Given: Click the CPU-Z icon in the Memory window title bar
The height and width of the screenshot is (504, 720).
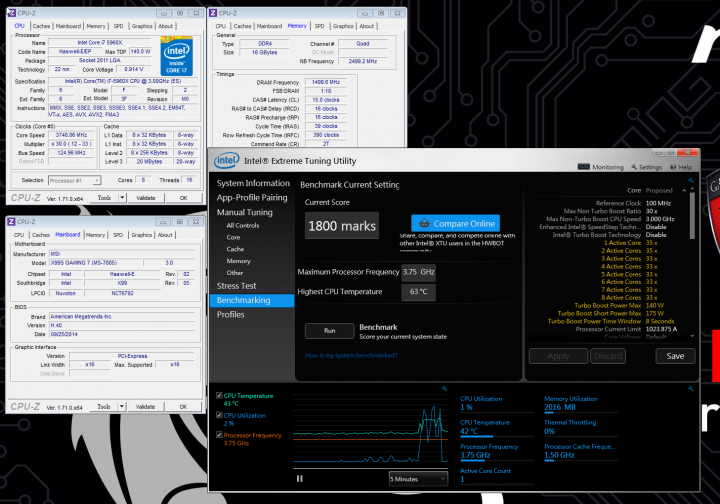Looking at the screenshot, I should tap(213, 13).
